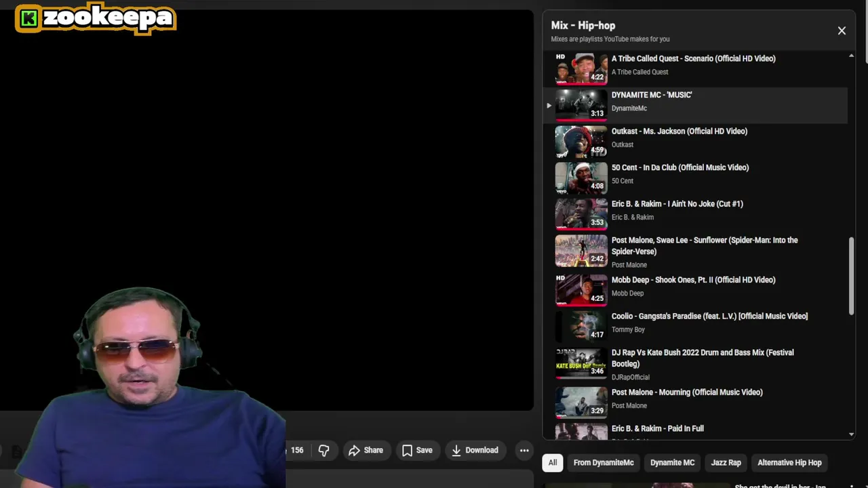Play 'A Tribe Called Quest - Scenario' title

point(693,58)
